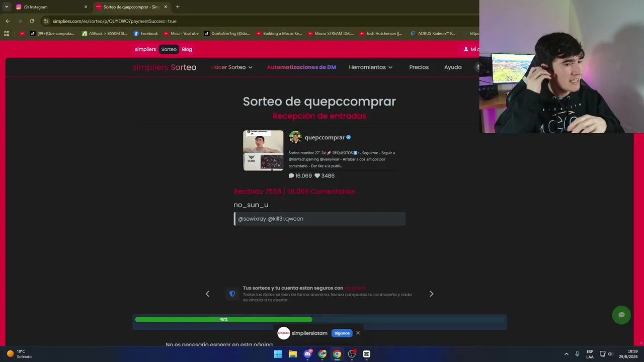Open the account user icon in top bar
Viewport: 644px width, 362px height.
point(466,49)
